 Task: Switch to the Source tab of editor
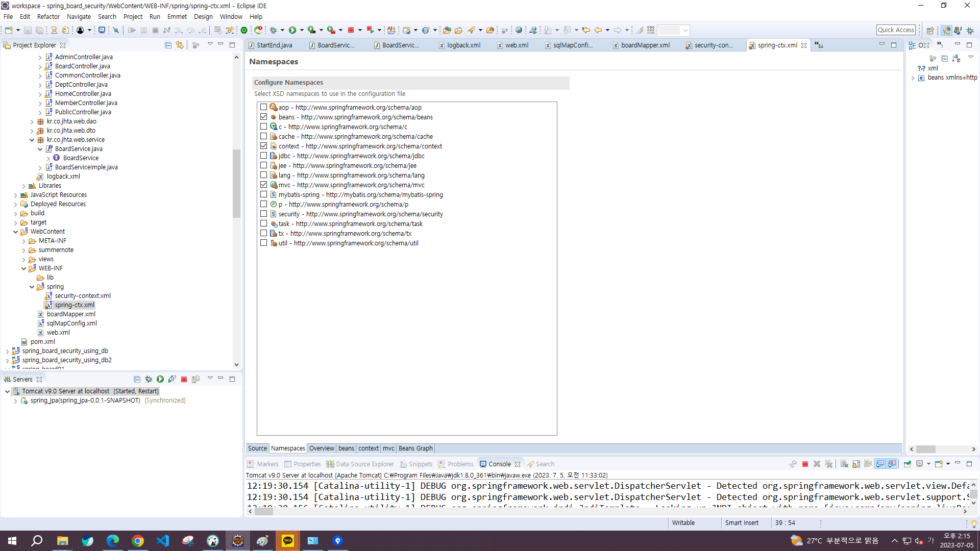coord(257,448)
